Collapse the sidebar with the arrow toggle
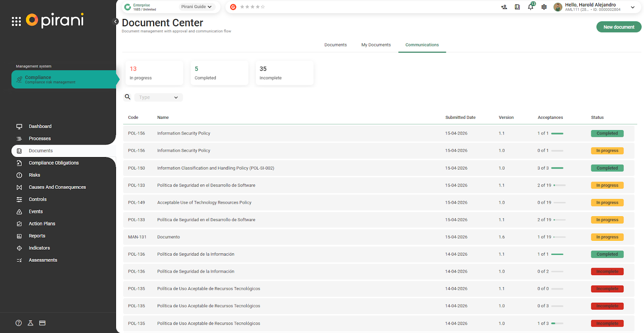This screenshot has width=644, height=333. (116, 22)
